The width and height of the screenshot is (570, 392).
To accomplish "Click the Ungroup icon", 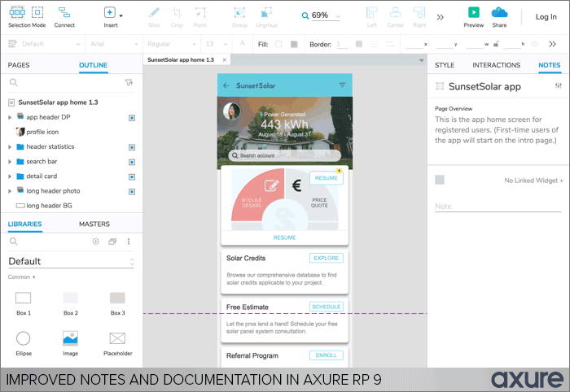I will [x=266, y=13].
